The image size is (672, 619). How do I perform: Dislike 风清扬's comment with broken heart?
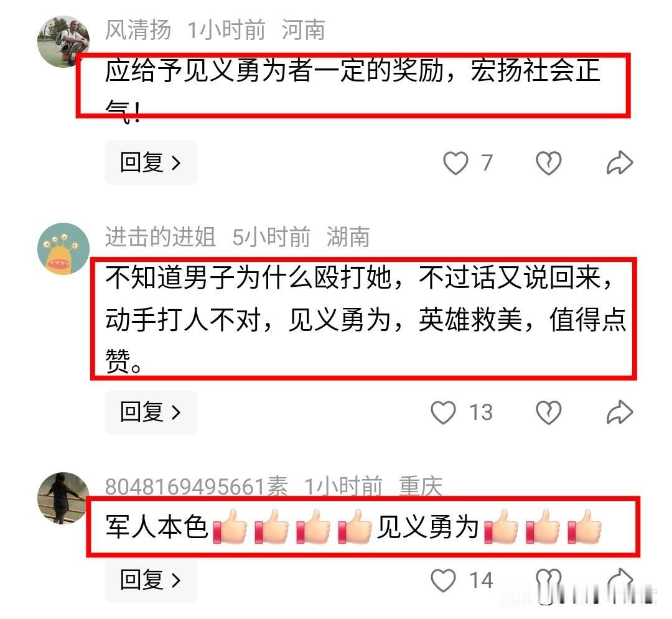pyautogui.click(x=549, y=163)
